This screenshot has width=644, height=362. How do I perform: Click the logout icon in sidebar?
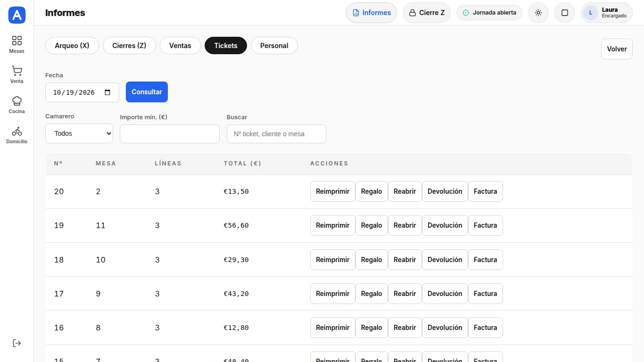17,343
